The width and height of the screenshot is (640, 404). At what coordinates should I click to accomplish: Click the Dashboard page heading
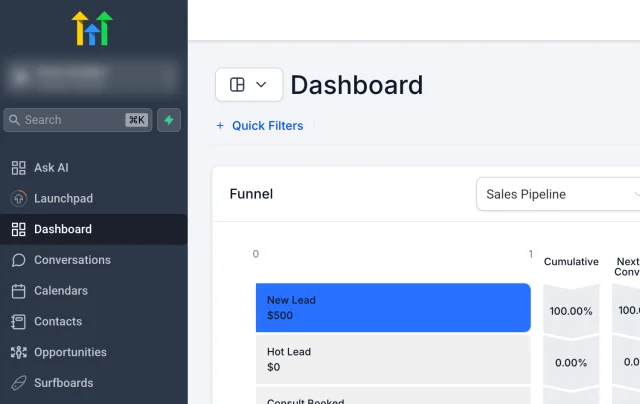point(357,85)
